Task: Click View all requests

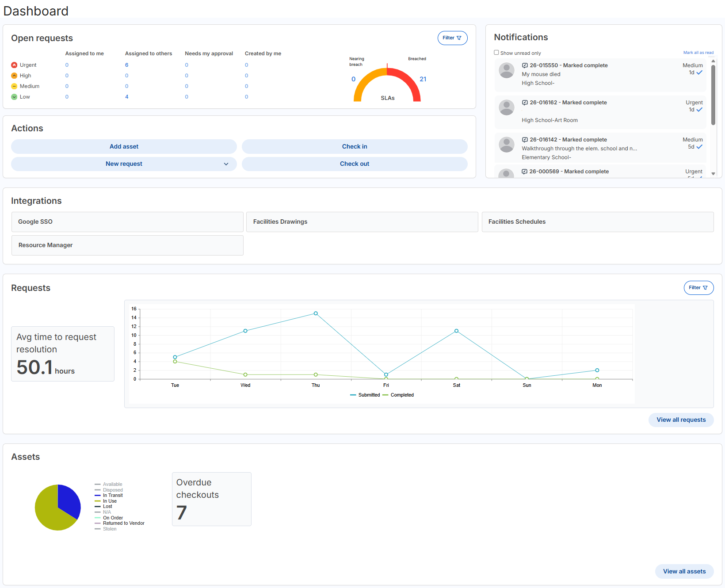Action: [681, 420]
